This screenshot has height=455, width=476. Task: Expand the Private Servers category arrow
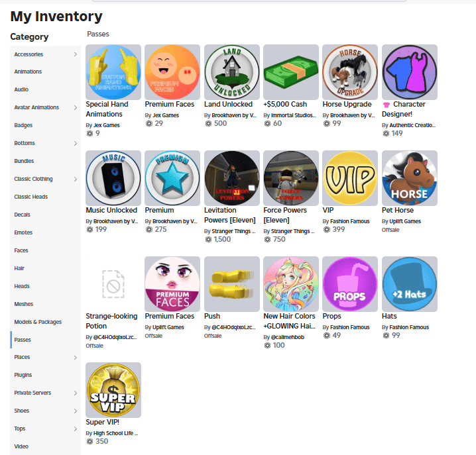coord(76,393)
